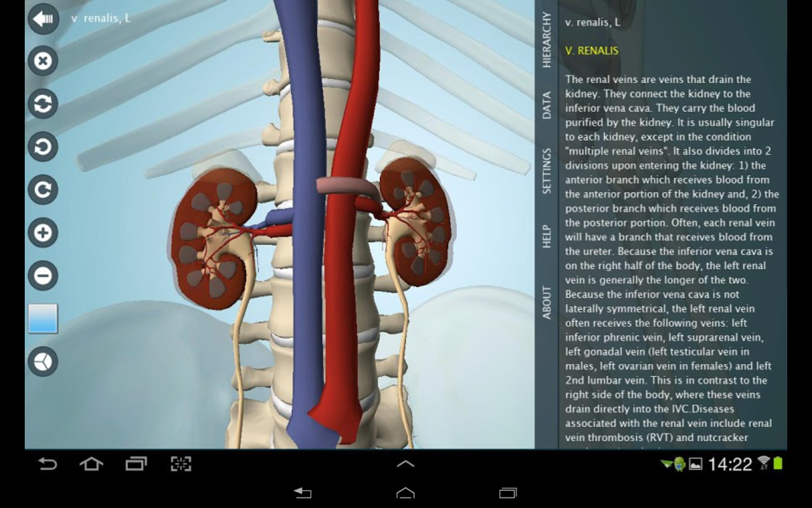Click 'v. renalis, L' title beside back arrow

pyautogui.click(x=101, y=18)
